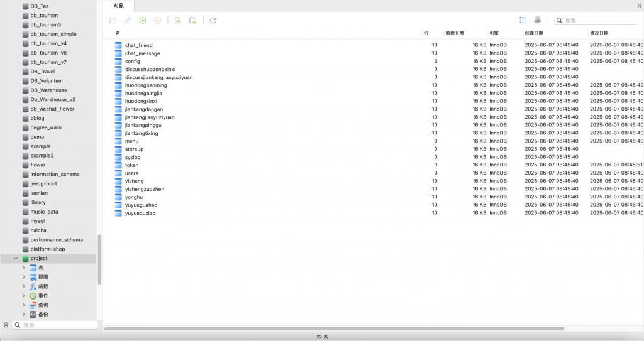Expand the 函数 (Functions) node
This screenshot has height=341, width=644.
pos(24,286)
